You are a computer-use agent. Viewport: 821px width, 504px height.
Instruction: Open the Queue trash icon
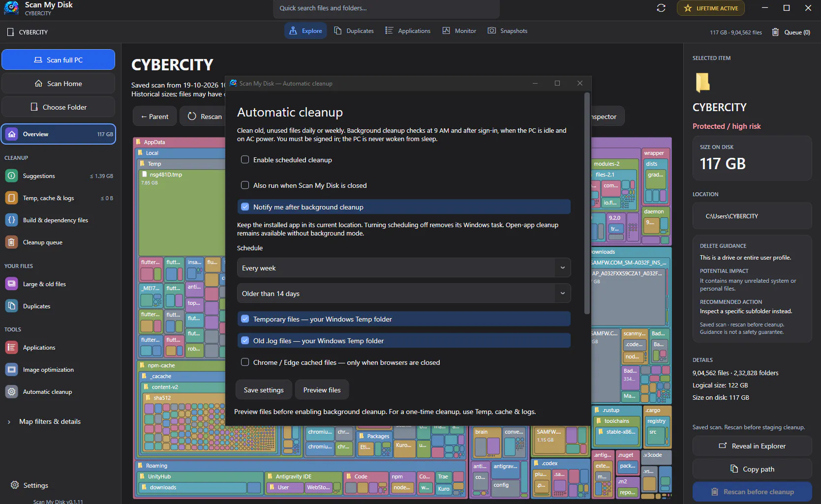coord(775,32)
